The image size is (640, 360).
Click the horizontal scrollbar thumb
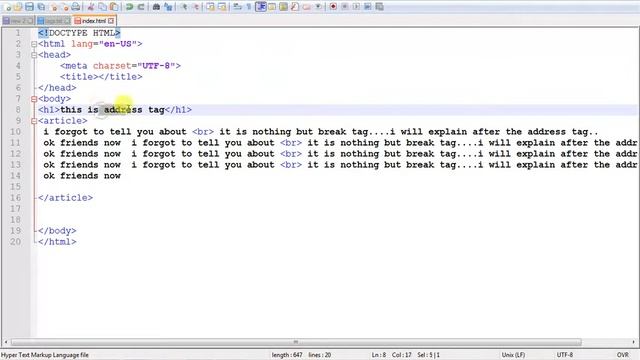(296, 342)
